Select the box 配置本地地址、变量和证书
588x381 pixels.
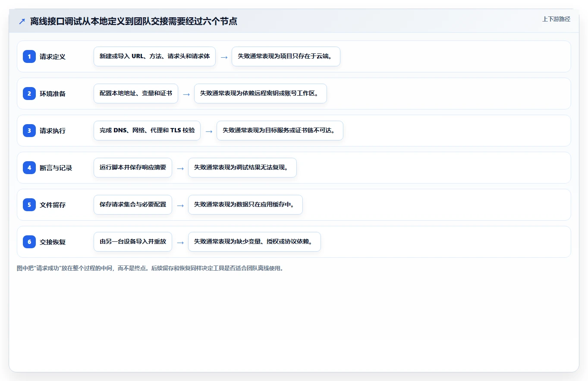click(x=136, y=94)
